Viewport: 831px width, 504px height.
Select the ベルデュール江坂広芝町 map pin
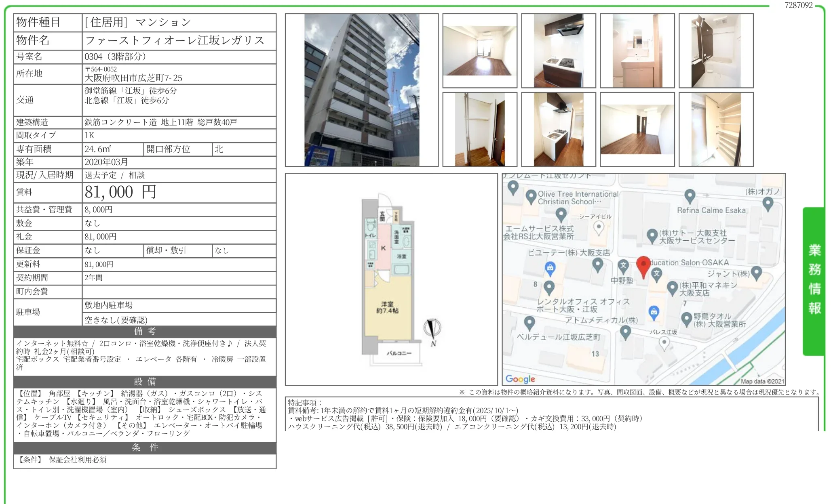pos(529,322)
